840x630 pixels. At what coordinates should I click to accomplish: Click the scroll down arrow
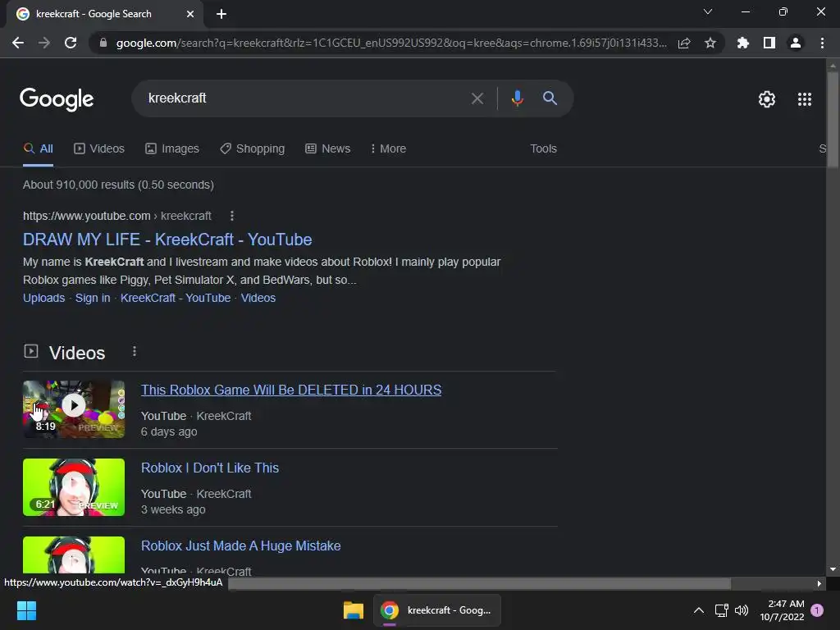tap(833, 569)
